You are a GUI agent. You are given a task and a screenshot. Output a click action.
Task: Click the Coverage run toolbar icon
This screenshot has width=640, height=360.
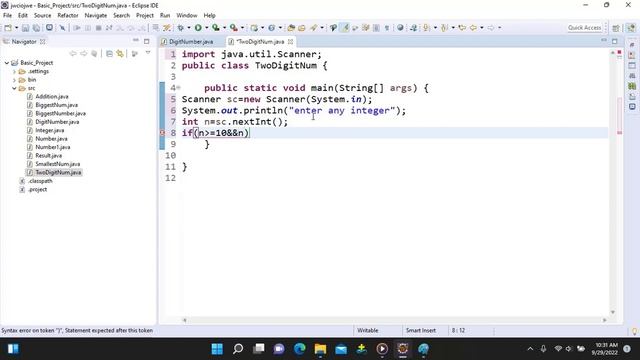pyautogui.click(x=216, y=28)
